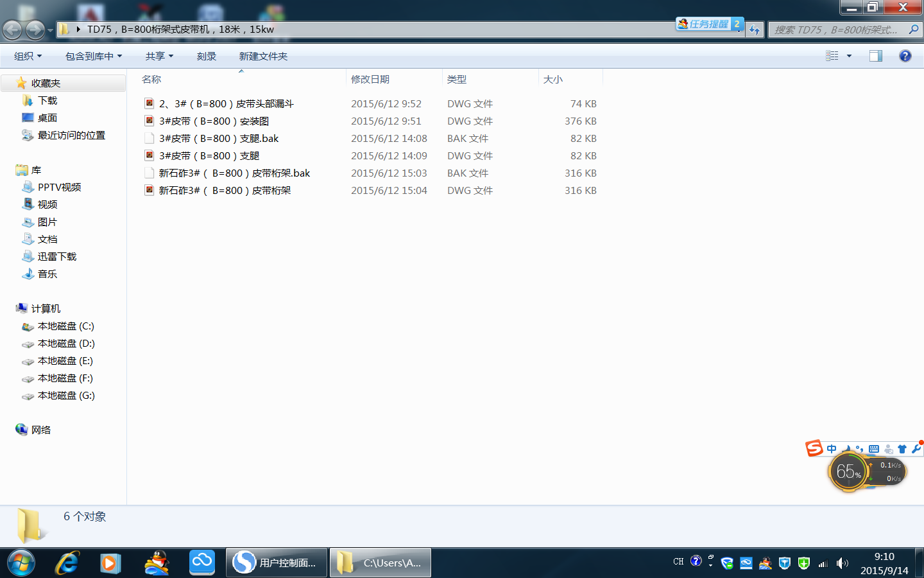Open 本地磁盘 (D:)

(x=65, y=343)
